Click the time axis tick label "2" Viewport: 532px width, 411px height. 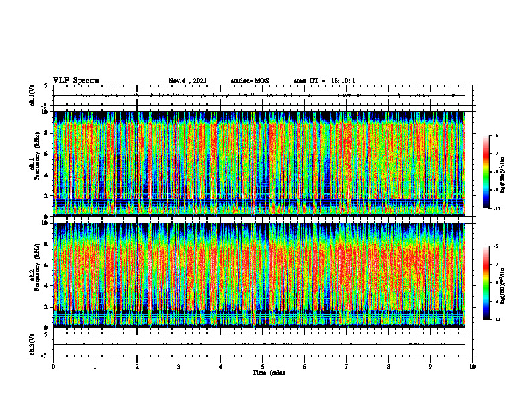(x=137, y=367)
